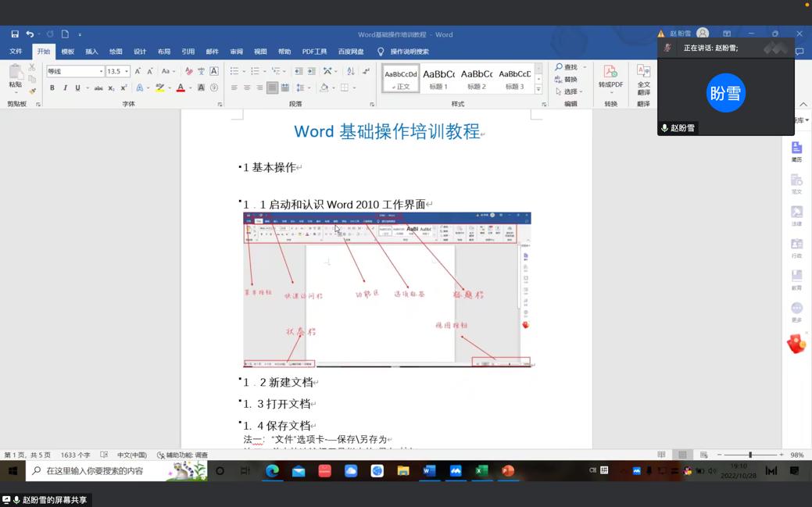Open the font size dropdown showing 13.5
Screen dimensions: 812x507
coord(127,71)
